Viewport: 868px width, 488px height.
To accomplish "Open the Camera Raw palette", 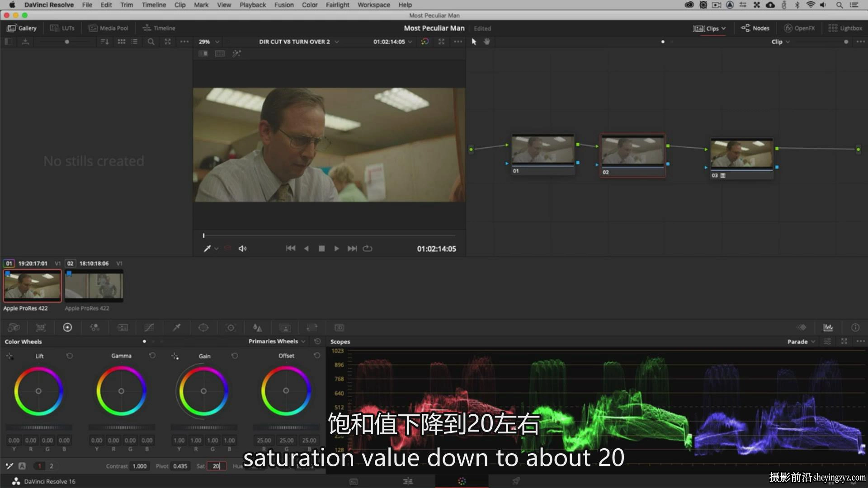I will tap(14, 328).
